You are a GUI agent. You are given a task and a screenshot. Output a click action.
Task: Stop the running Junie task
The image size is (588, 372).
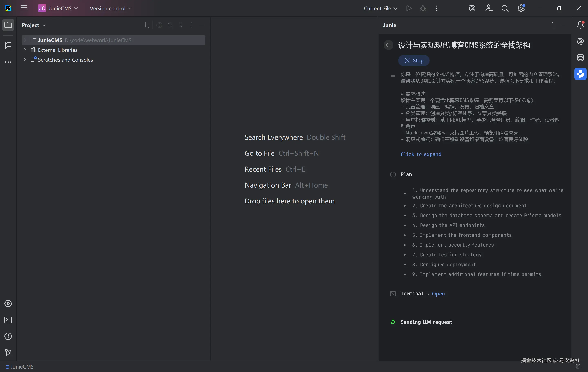pos(414,61)
